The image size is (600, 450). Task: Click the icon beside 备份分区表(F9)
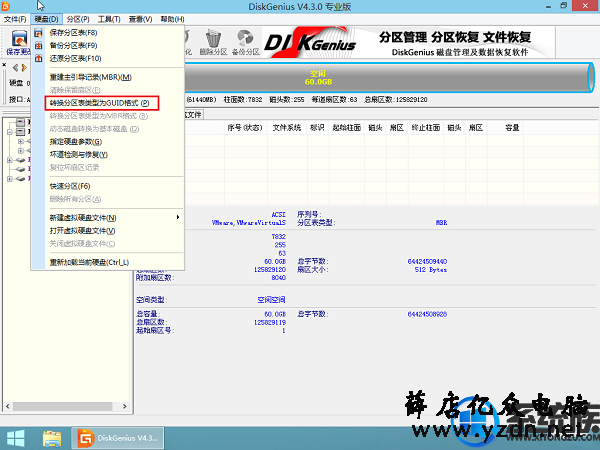click(x=38, y=46)
